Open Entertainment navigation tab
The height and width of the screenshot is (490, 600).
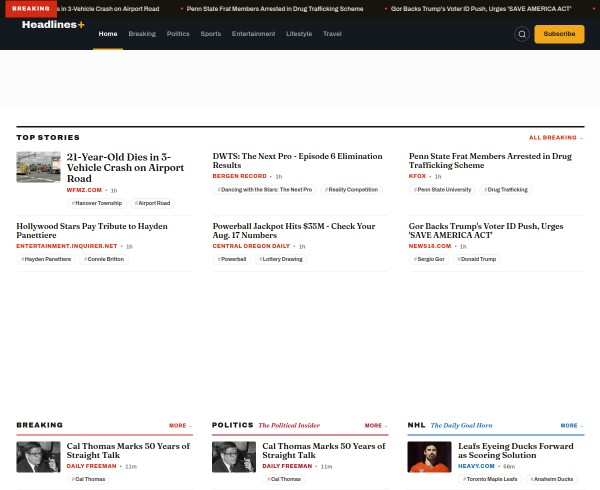(253, 34)
